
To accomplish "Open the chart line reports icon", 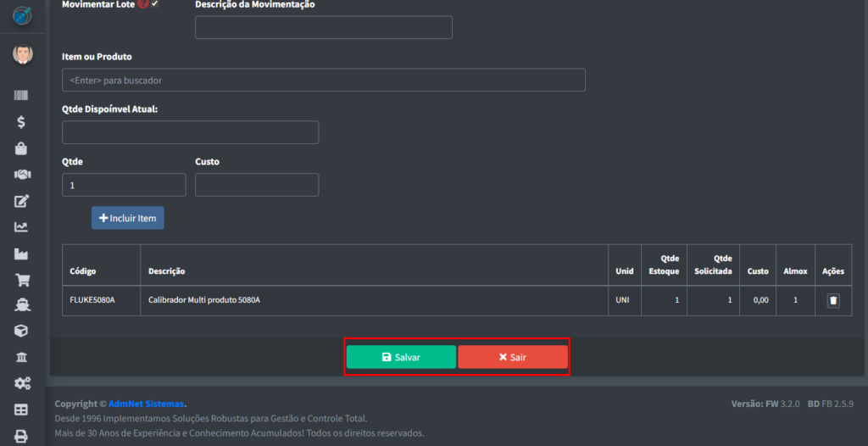I will click(x=21, y=227).
